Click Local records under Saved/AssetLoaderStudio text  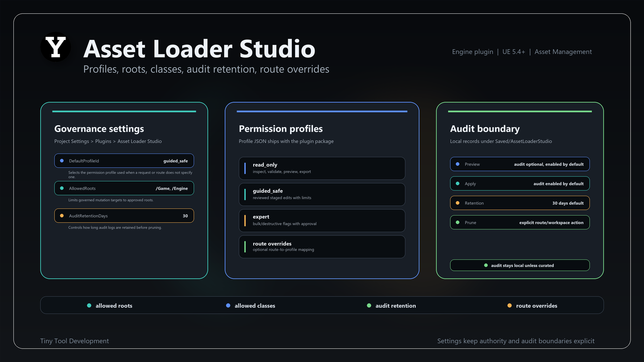(x=501, y=141)
